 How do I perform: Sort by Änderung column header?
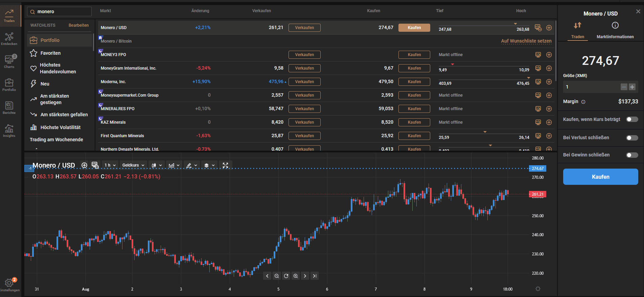[200, 11]
